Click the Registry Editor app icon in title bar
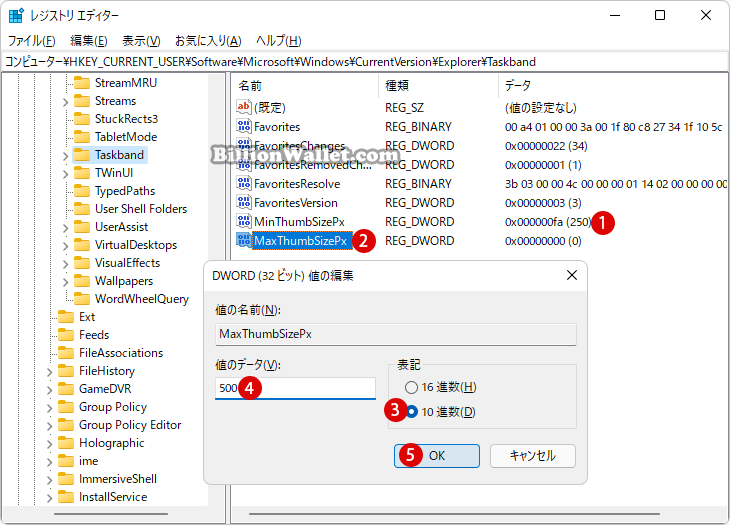 [x=16, y=15]
